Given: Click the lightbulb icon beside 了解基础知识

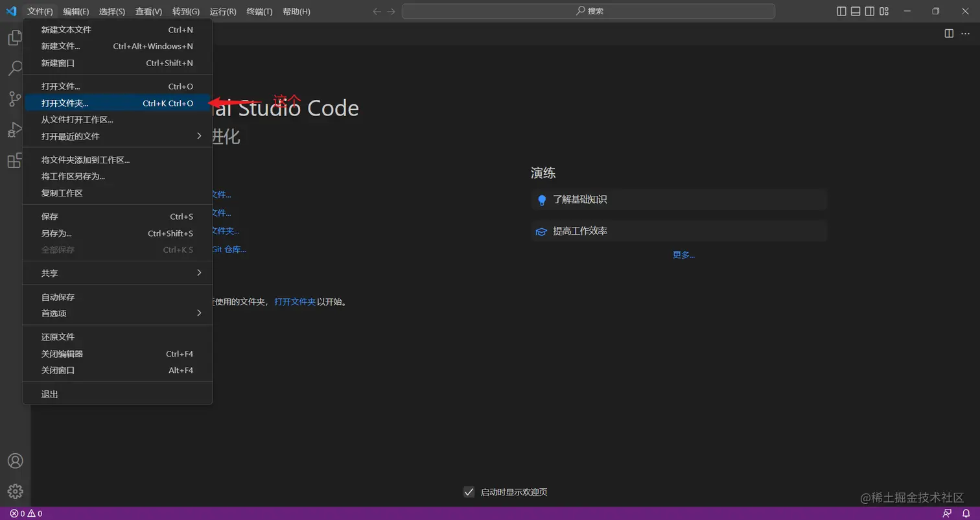Looking at the screenshot, I should (x=542, y=200).
